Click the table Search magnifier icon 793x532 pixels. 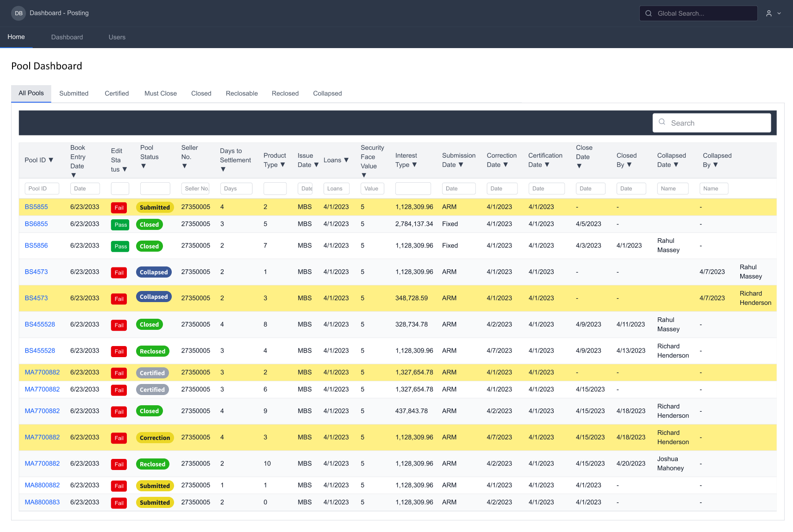point(662,122)
